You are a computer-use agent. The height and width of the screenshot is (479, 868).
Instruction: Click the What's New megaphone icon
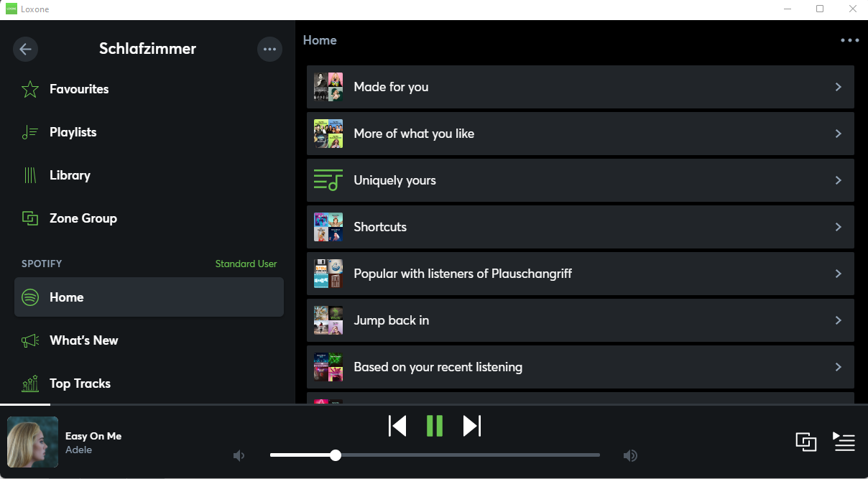[x=30, y=340]
